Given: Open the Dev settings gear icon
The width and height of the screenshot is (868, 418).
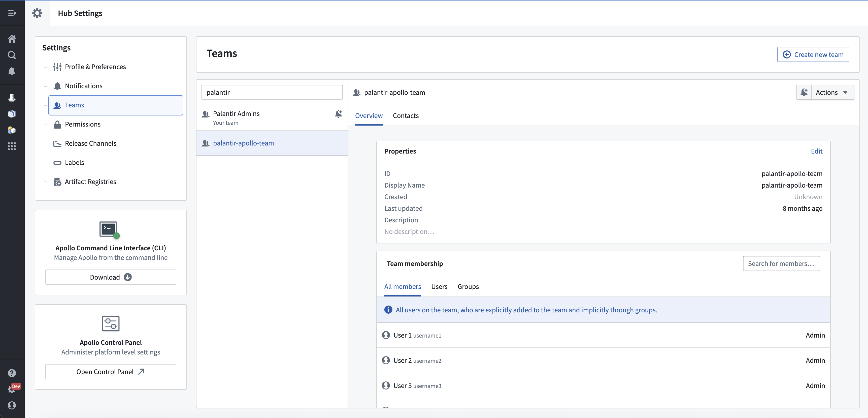Looking at the screenshot, I should [12, 389].
